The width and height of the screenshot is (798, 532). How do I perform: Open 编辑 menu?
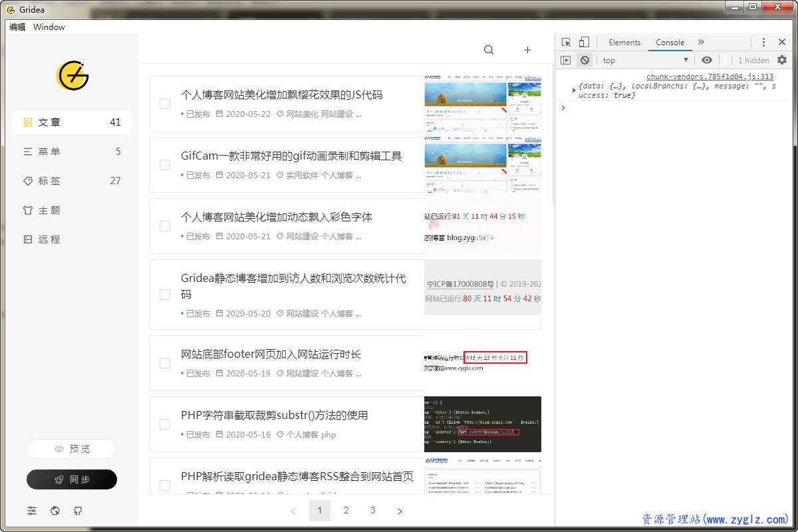click(17, 27)
